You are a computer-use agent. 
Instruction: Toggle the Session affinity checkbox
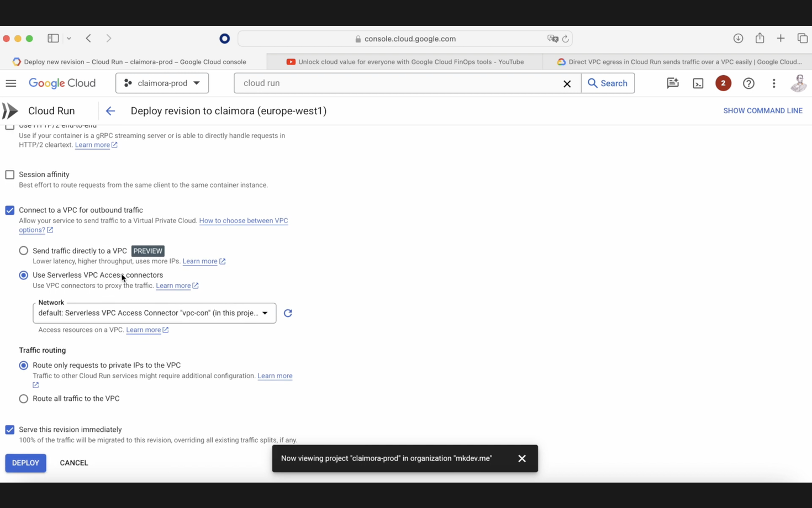[10, 175]
